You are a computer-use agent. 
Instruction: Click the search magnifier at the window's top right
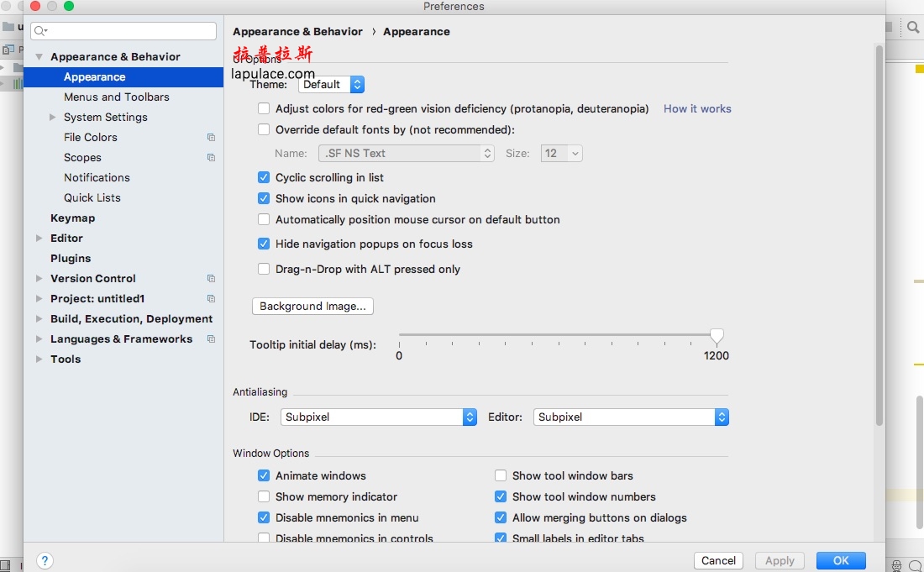913,27
